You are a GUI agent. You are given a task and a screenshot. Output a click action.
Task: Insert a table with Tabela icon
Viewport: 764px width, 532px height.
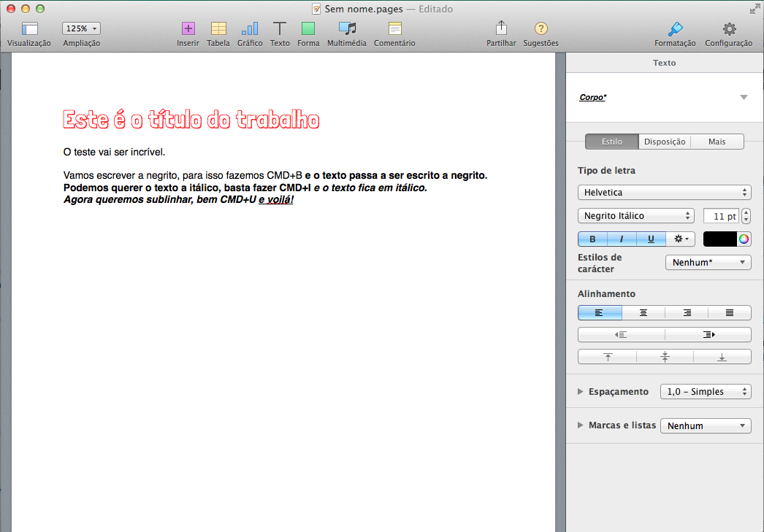218,28
